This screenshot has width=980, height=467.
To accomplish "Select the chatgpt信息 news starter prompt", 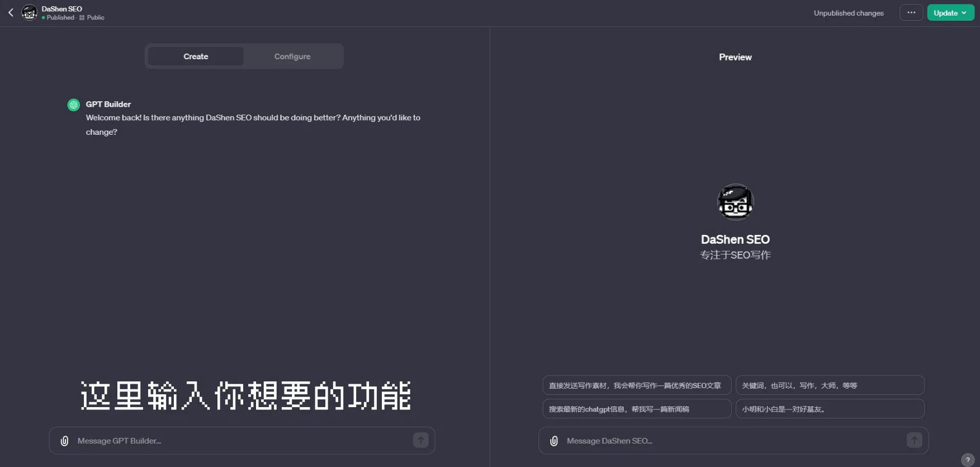I will pos(637,409).
